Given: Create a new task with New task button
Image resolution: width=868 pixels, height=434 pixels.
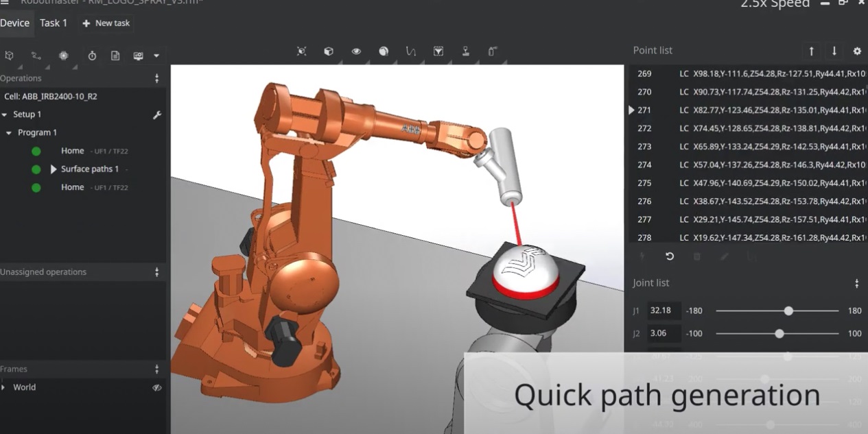Looking at the screenshot, I should click(106, 23).
